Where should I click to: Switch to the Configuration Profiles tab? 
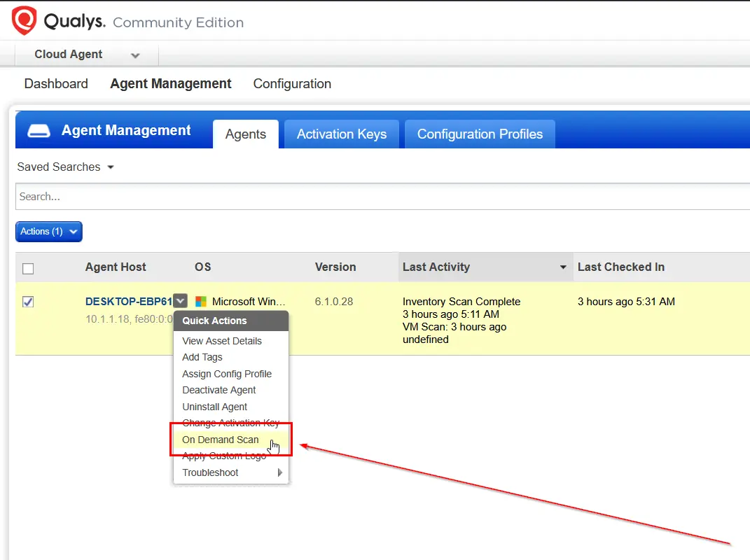click(480, 134)
